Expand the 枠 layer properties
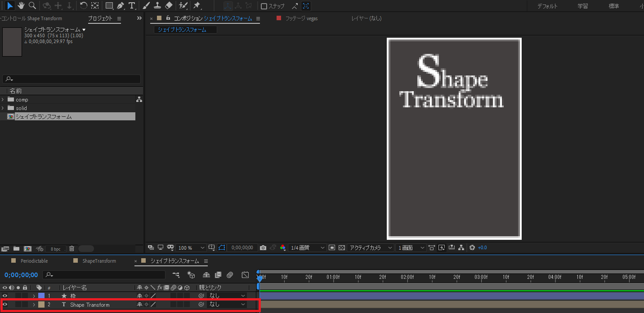The height and width of the screenshot is (313, 644). pos(34,295)
